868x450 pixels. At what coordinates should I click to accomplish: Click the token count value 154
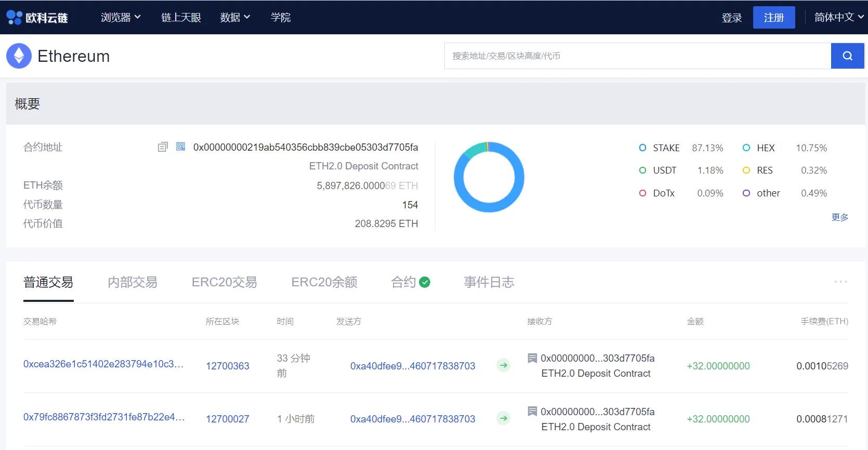410,205
